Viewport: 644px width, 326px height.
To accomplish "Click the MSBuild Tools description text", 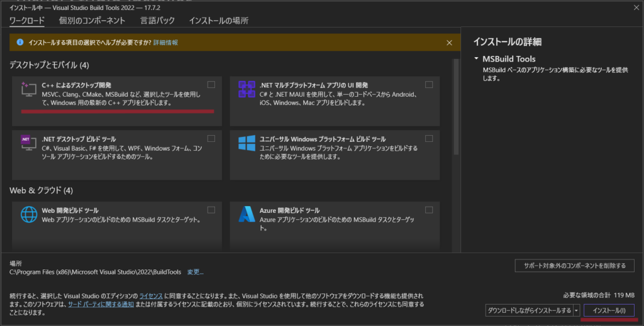I will (555, 74).
